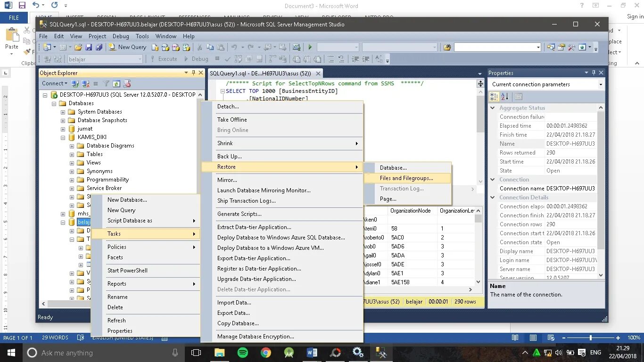
Task: Collapse the Connection Details section in Properties
Action: pos(493,197)
